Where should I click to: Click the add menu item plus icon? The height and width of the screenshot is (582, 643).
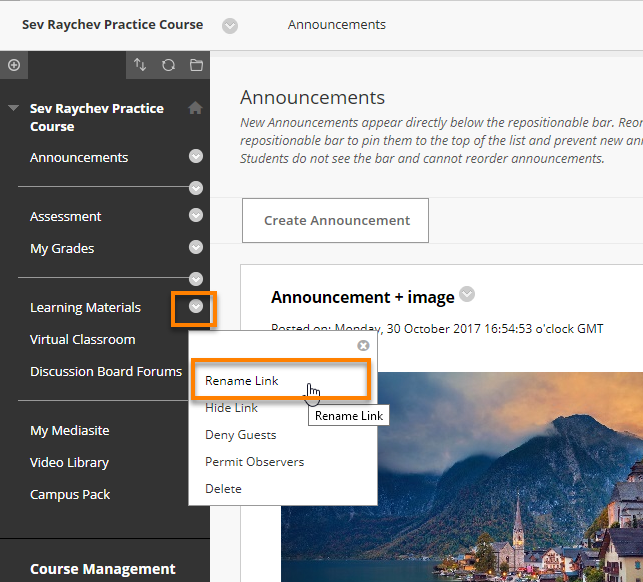[14, 65]
